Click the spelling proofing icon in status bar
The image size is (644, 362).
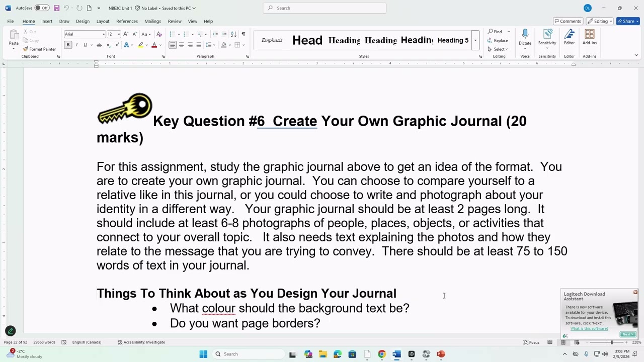64,342
